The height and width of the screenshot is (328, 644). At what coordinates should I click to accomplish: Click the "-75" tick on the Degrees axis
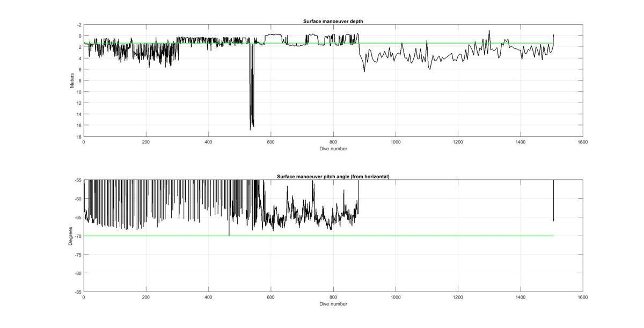(78, 254)
